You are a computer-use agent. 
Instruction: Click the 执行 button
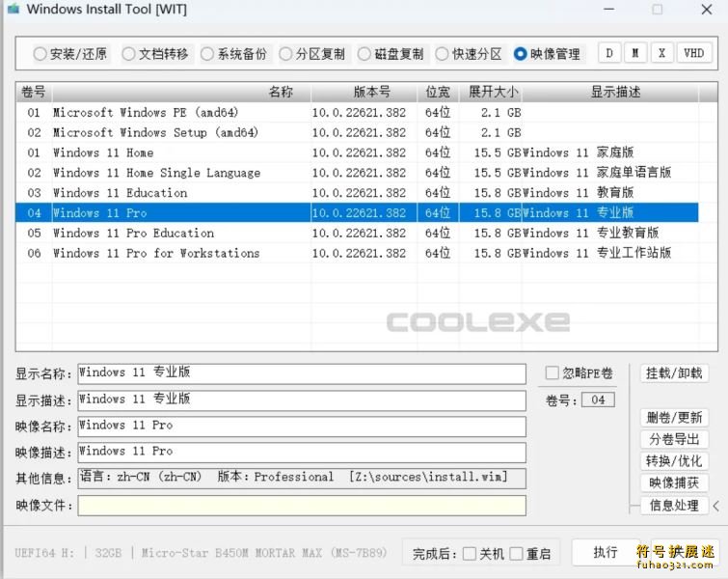pos(605,552)
